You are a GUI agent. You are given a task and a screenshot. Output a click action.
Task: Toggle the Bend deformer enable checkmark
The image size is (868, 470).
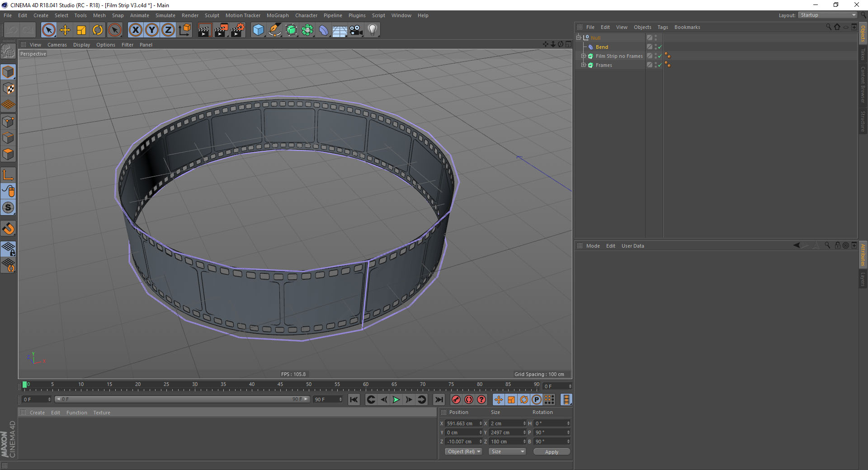[660, 47]
